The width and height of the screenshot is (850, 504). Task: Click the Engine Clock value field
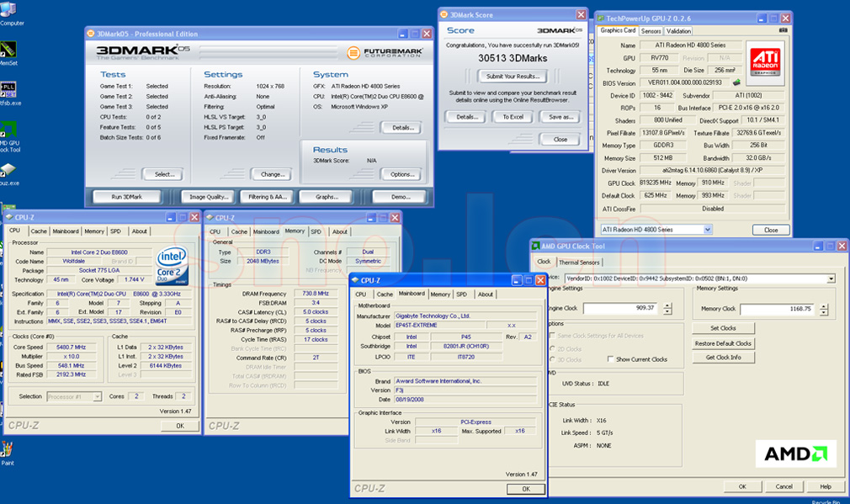[622, 308]
